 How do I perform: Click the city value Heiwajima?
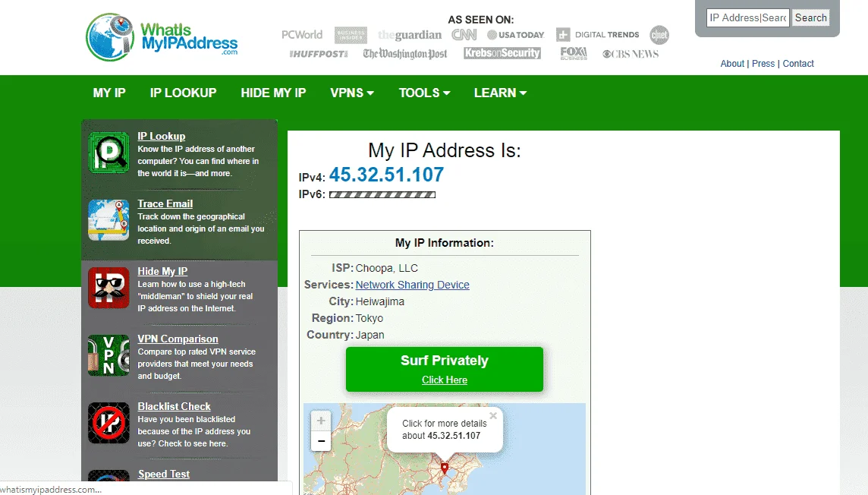pos(379,301)
